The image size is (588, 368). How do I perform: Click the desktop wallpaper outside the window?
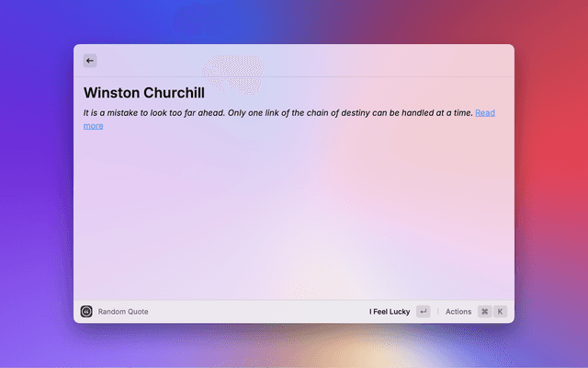[x=37, y=184]
